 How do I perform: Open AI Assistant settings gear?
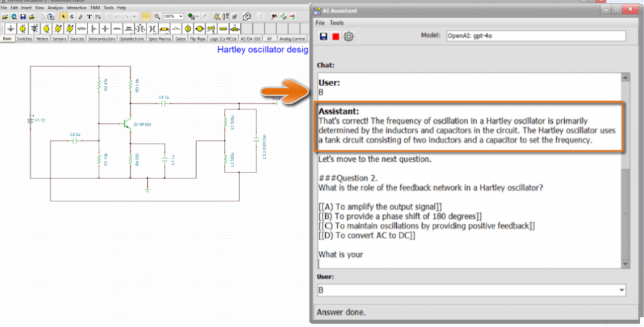pos(348,36)
